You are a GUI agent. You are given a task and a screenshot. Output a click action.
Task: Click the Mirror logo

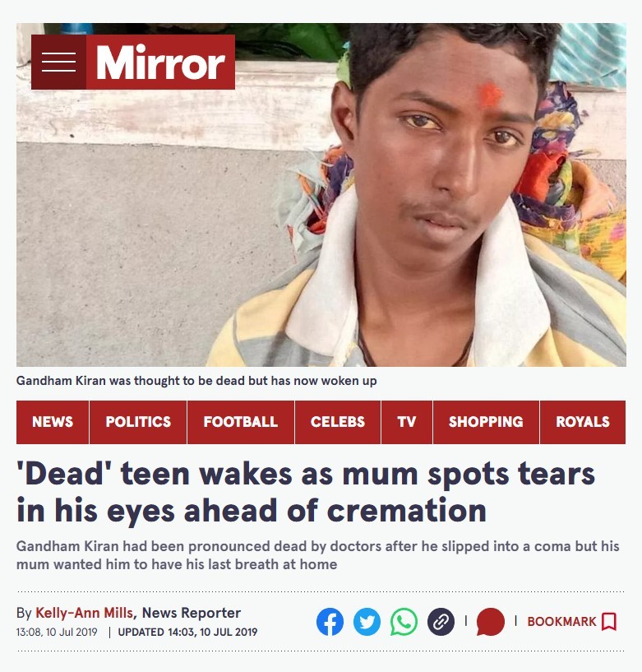click(160, 63)
